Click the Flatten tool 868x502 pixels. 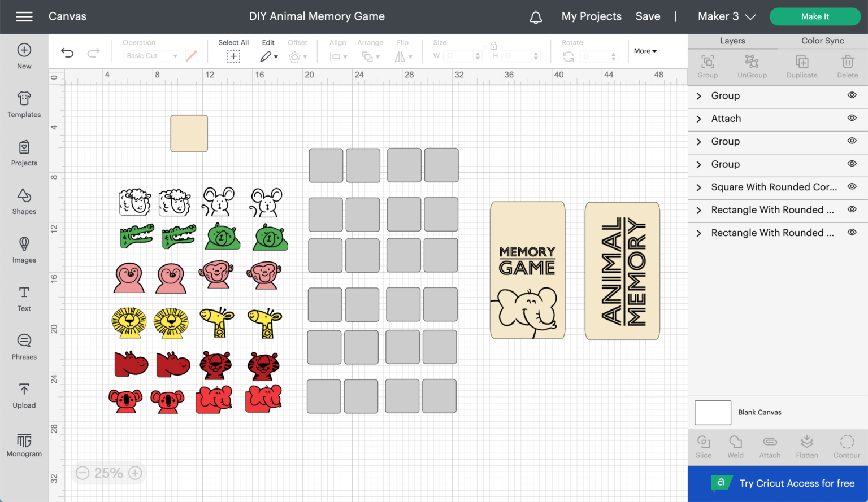coord(807,446)
